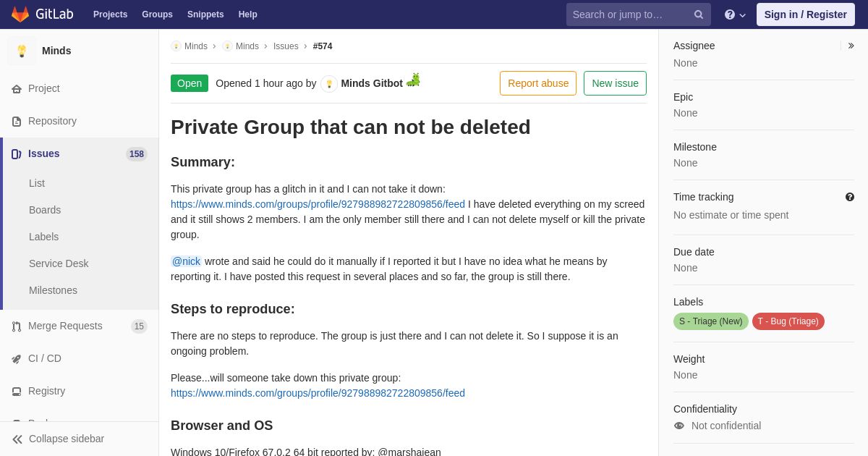Viewport: 868px width, 456px height.
Task: Click the CI / CD rocket icon
Action: coord(17,359)
